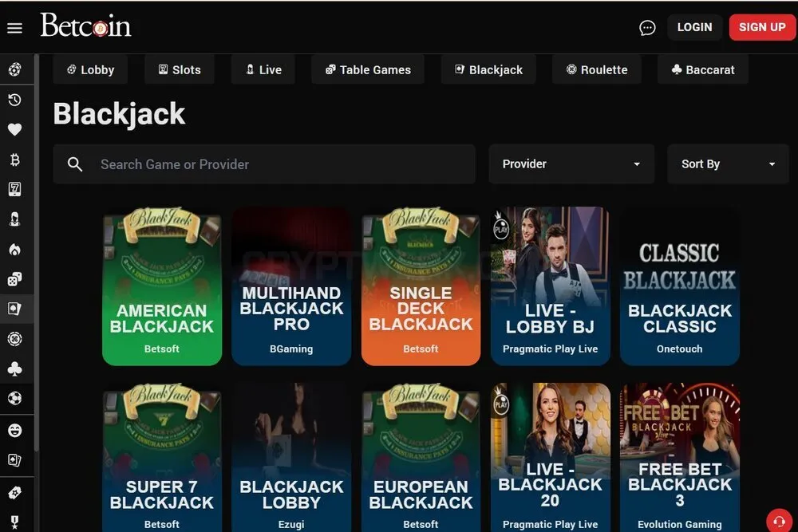The height and width of the screenshot is (532, 798).
Task: Open American Blackjack game card
Action: click(162, 286)
